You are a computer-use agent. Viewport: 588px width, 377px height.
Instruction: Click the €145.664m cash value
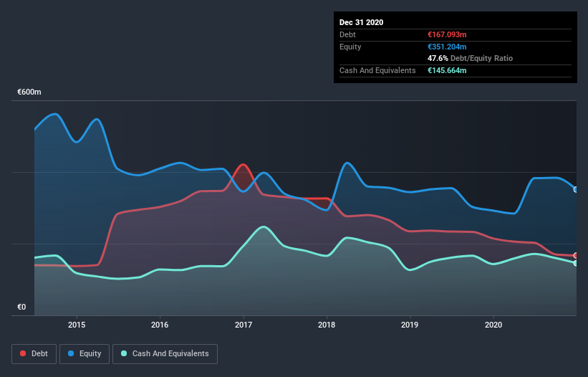tap(447, 70)
